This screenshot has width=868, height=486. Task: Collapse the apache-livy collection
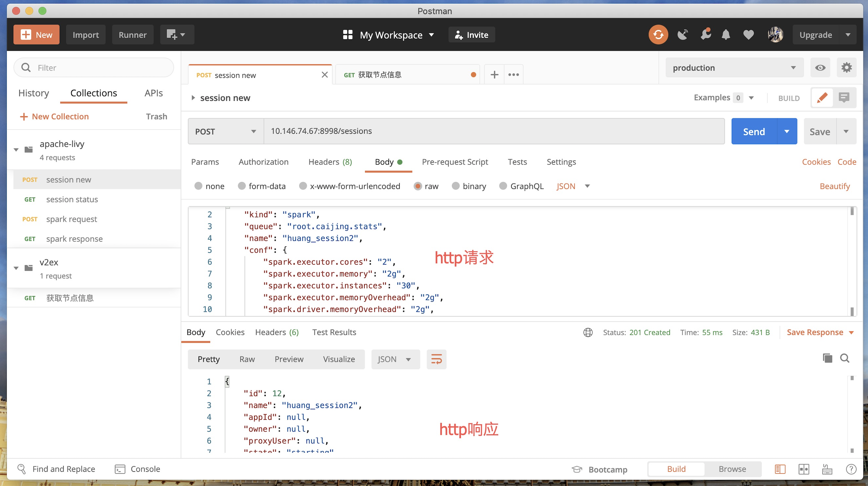coord(16,150)
